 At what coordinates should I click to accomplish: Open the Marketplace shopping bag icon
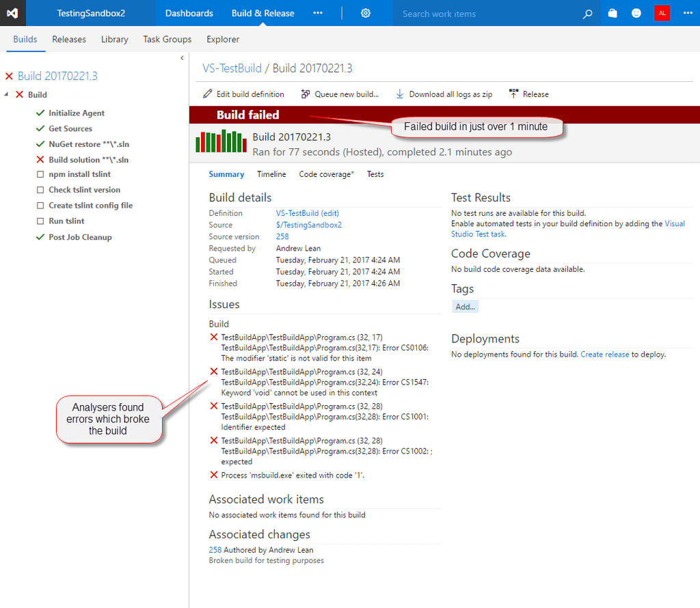[x=612, y=12]
